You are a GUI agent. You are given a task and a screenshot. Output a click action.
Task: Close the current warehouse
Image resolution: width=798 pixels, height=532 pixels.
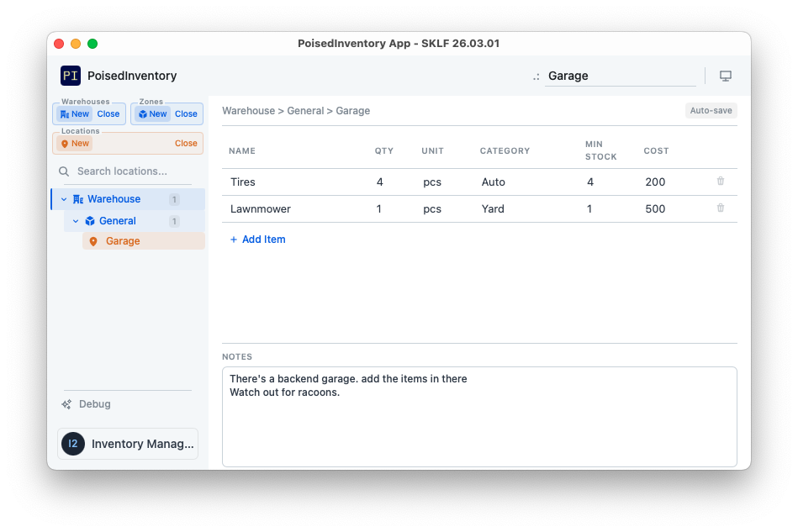[108, 114]
